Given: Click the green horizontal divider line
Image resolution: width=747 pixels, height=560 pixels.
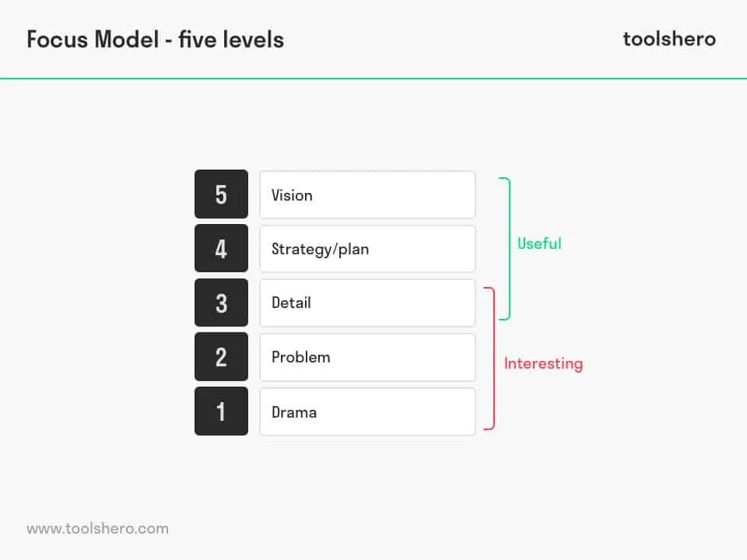Looking at the screenshot, I should click(x=373, y=79).
